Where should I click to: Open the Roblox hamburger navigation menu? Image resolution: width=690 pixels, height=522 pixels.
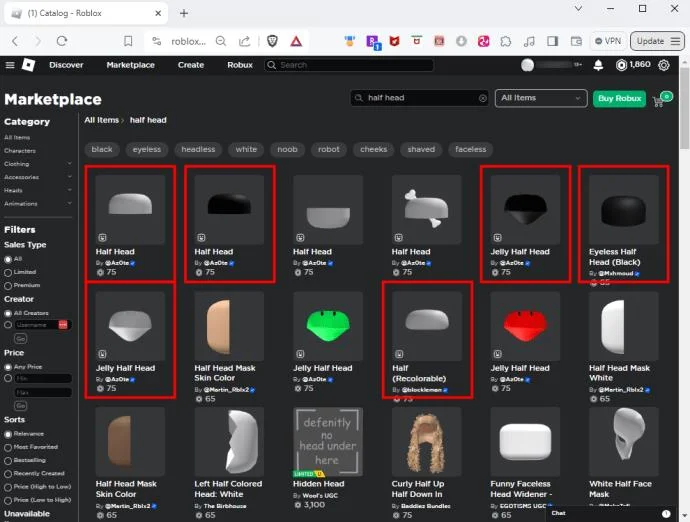(x=10, y=65)
